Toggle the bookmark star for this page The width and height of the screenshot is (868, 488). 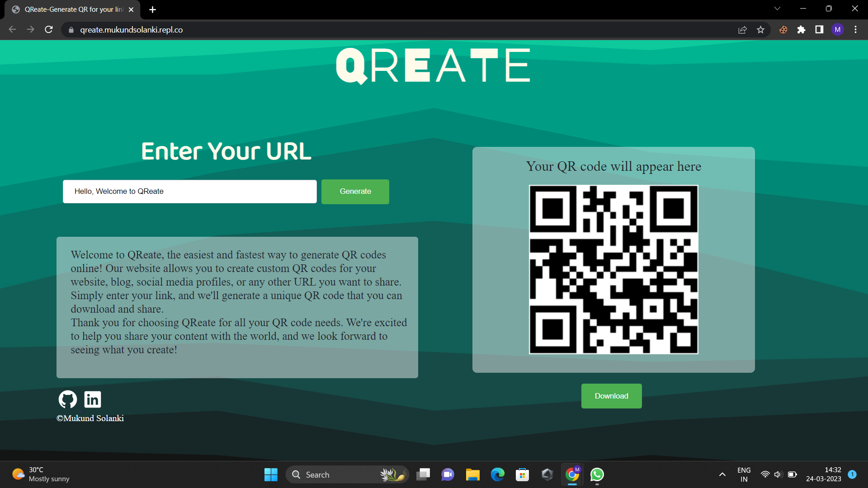click(x=761, y=29)
